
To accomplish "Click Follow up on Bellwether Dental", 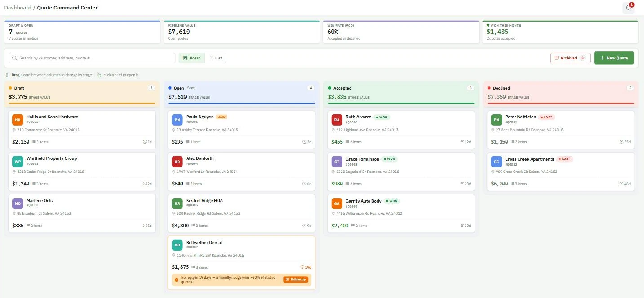I will (x=296, y=280).
